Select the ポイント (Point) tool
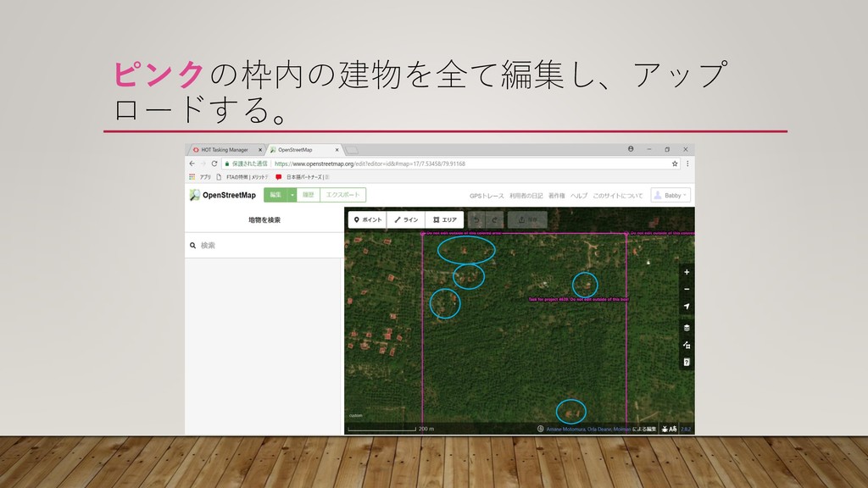 coord(368,219)
